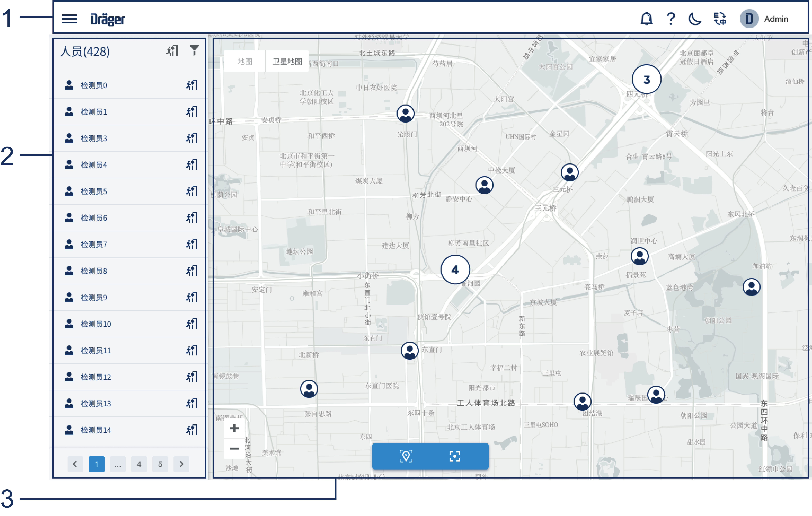The image size is (812, 516).
Task: Open the hamburger navigation menu
Action: point(69,19)
